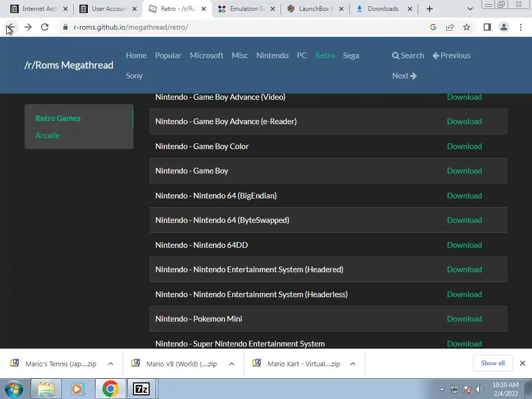Close the Emulation tab
Image resolution: width=532 pixels, height=399 pixels.
(x=273, y=9)
